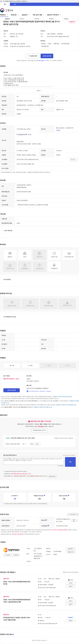Click the 장애인용 승강기 icon
Image resolution: width=79 pixels, height=644 pixels.
click(30, 304)
